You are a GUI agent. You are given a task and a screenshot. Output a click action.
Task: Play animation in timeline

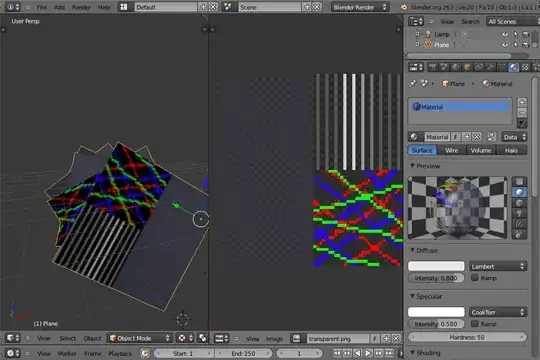[368, 353]
